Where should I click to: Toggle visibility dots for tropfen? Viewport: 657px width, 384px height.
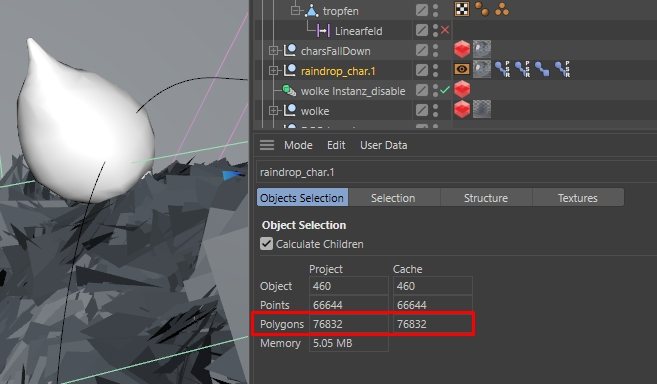coord(435,10)
